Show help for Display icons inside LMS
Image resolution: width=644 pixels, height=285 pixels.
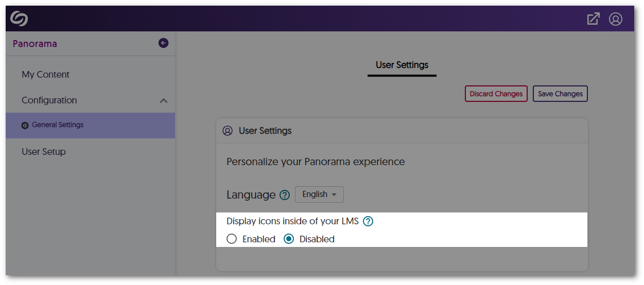pyautogui.click(x=368, y=222)
